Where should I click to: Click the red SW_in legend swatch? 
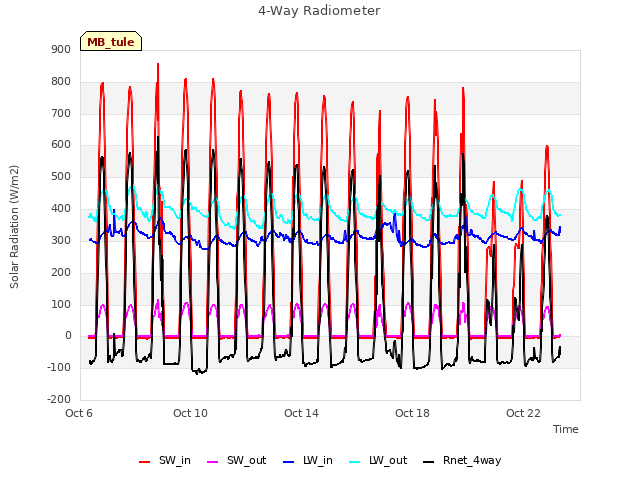144,462
